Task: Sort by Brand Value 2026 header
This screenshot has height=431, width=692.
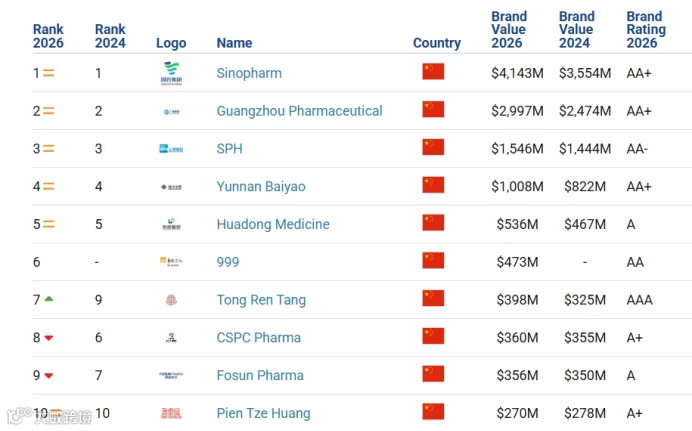Action: coord(509,30)
